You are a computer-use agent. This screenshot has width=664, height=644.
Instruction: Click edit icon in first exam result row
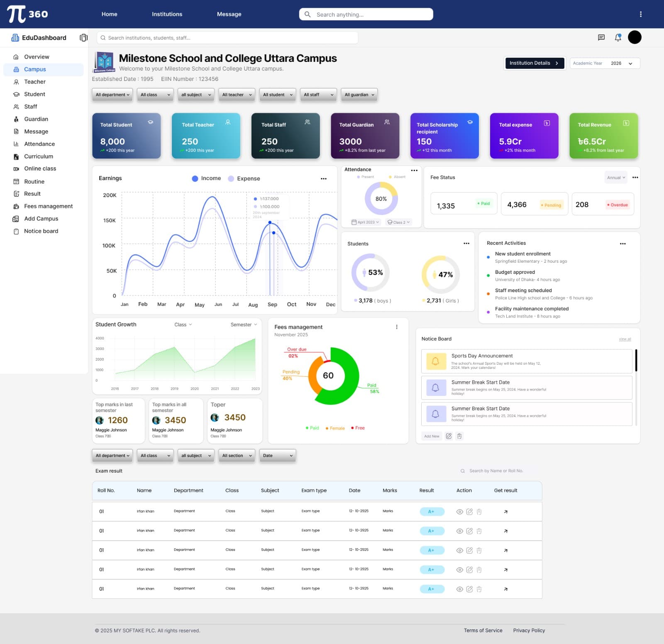click(469, 512)
